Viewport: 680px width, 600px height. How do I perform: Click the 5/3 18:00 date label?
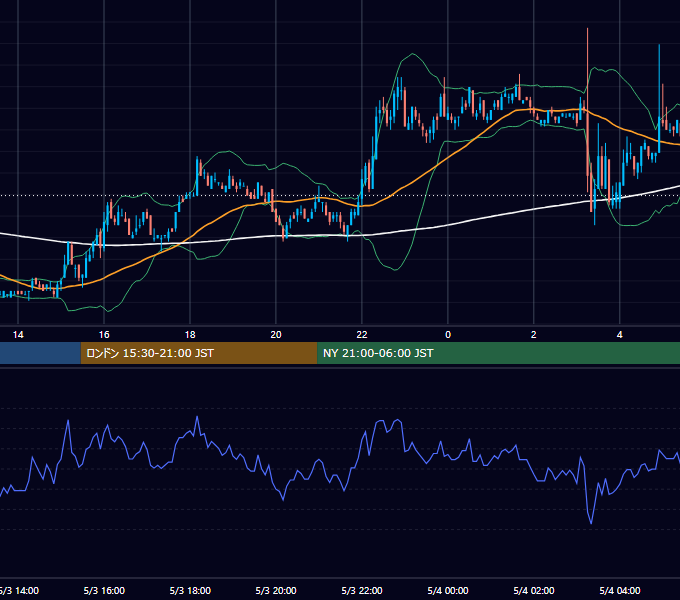190,590
